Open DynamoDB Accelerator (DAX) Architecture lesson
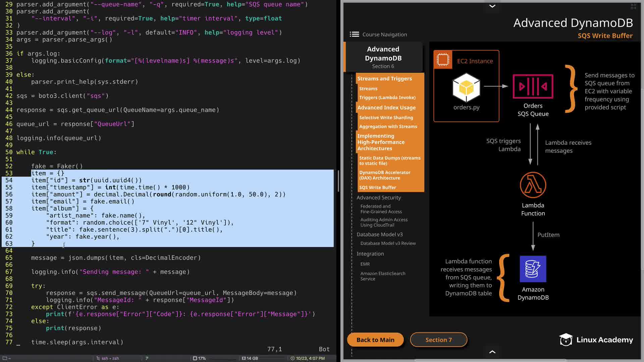 tap(384, 175)
